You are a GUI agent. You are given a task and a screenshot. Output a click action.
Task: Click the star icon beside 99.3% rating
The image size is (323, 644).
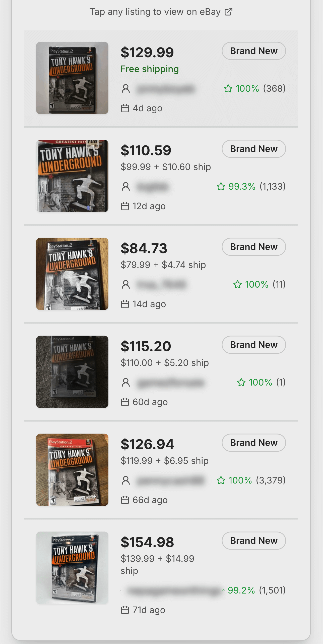tap(221, 187)
